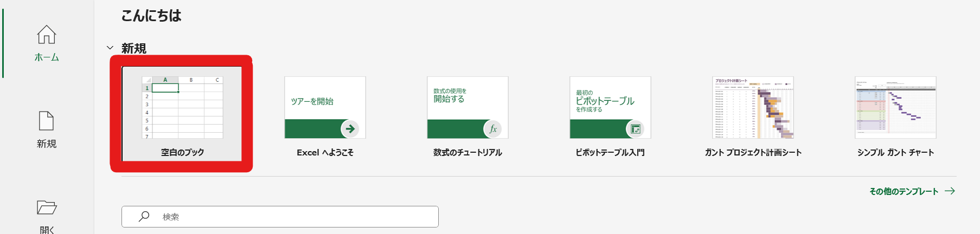Open the ホーム home icon in sidebar
This screenshot has height=234, width=980.
[47, 35]
